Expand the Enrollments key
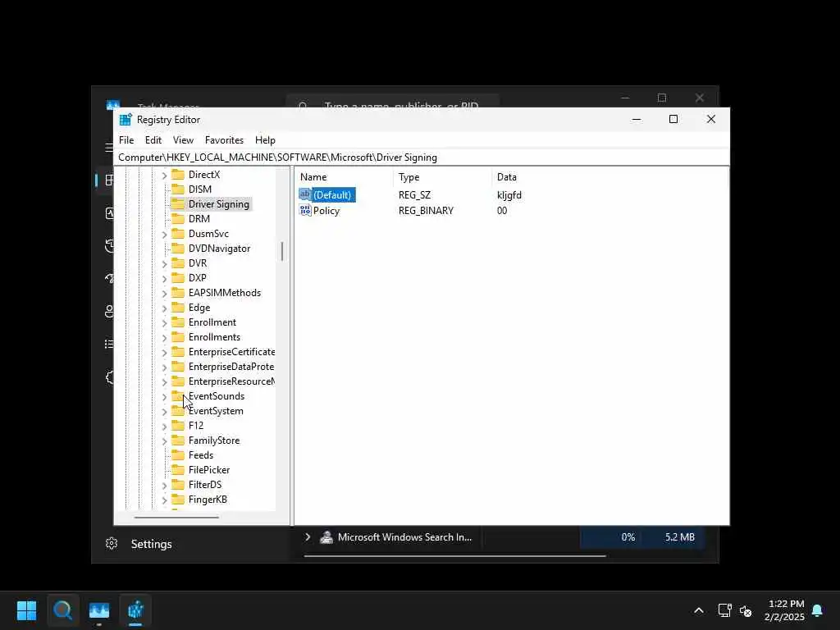The width and height of the screenshot is (840, 630). 164,337
